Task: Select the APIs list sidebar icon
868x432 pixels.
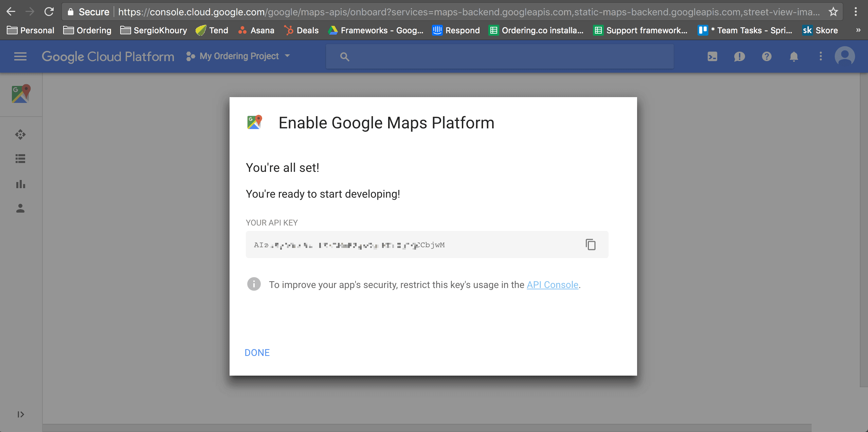Action: [x=20, y=159]
